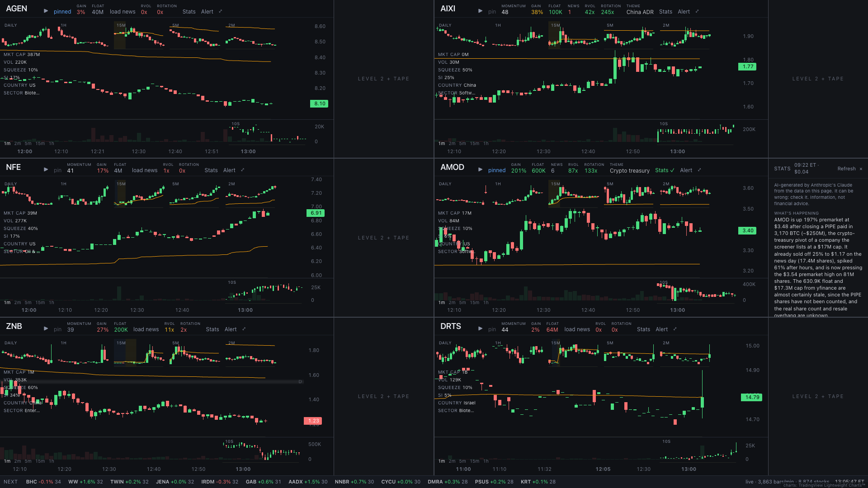Click the NFE 15M mini chart thumbnail
The image size is (868, 488).
pyautogui.click(x=138, y=195)
